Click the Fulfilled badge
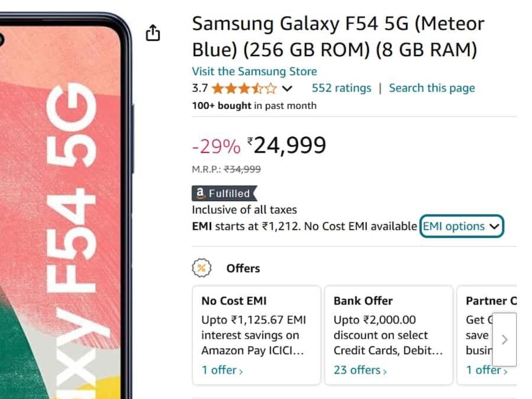 click(223, 193)
